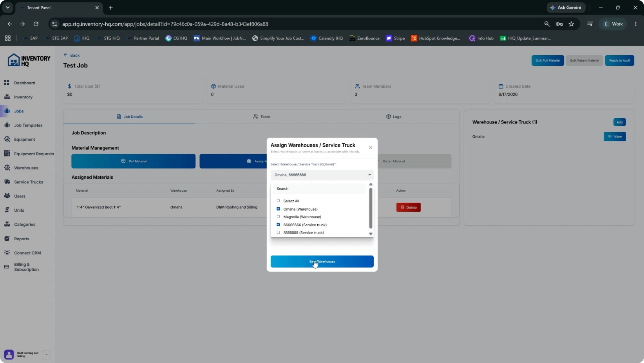Open Chrome three-dot menu
Screen dimensions: 644x363
coord(635,24)
